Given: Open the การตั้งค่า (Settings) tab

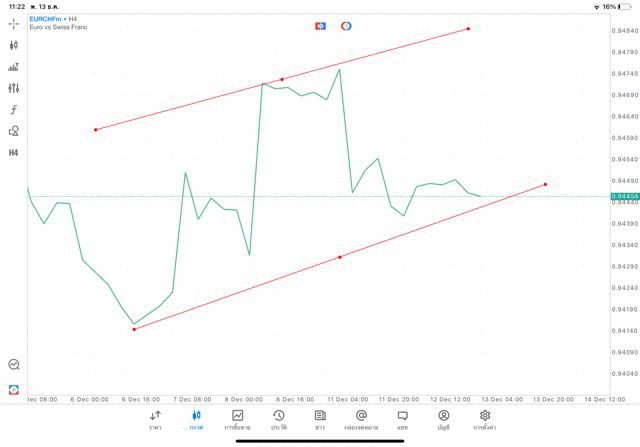Looking at the screenshot, I should point(485,420).
